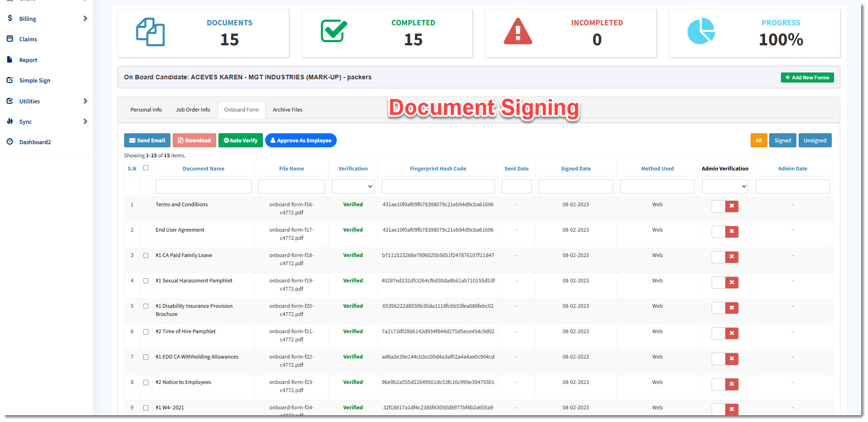Open the Personal Info tab

[x=146, y=110]
